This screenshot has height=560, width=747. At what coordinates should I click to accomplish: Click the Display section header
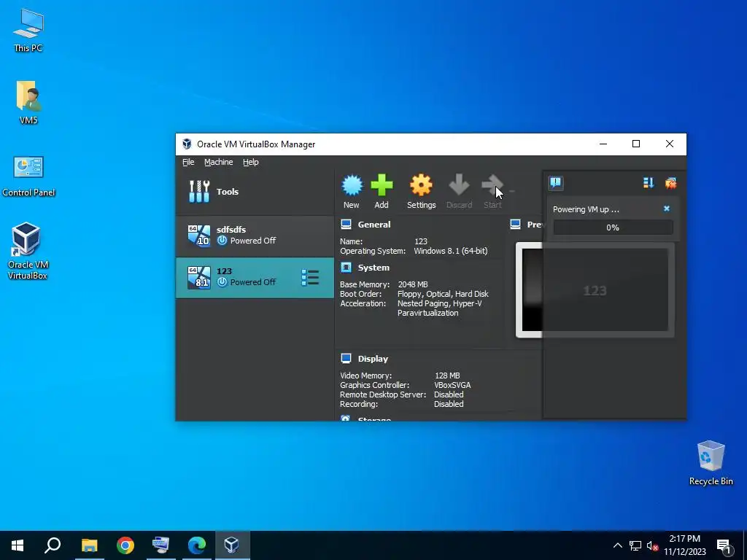(373, 359)
